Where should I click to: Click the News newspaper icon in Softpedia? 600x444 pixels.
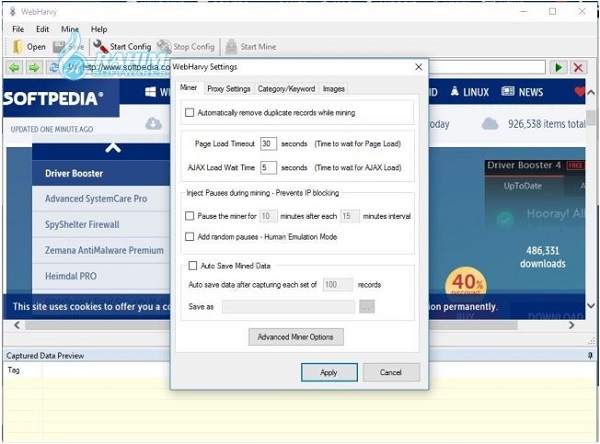coord(507,91)
